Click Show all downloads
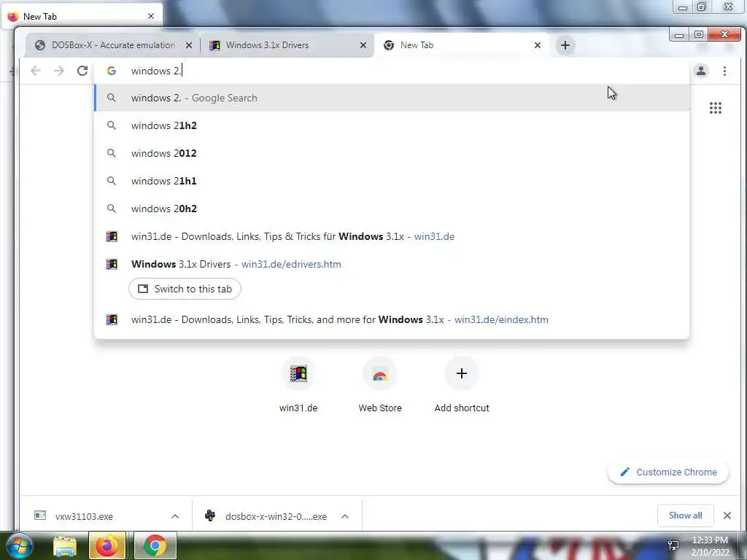The height and width of the screenshot is (560, 747). [x=685, y=516]
